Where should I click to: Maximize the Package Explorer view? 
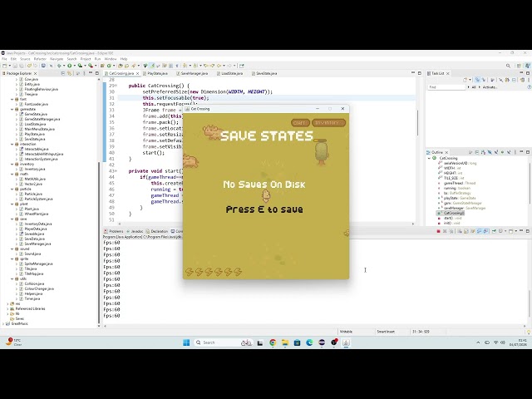[x=96, y=73]
